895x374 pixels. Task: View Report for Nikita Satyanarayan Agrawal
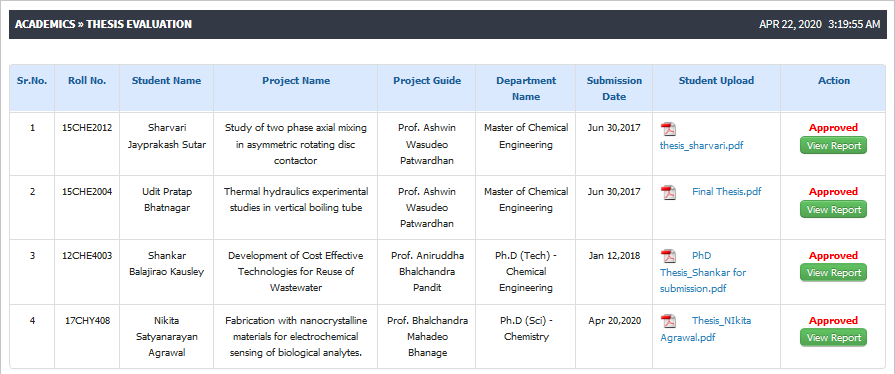(833, 338)
